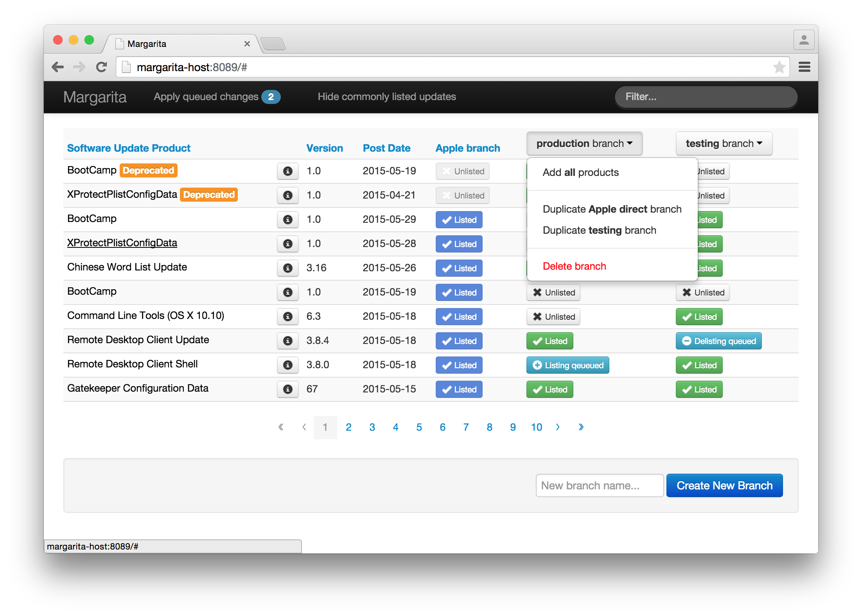Toggle production Listed for Gatekeeper Configuration Data
This screenshot has height=616, width=862.
pyautogui.click(x=550, y=389)
